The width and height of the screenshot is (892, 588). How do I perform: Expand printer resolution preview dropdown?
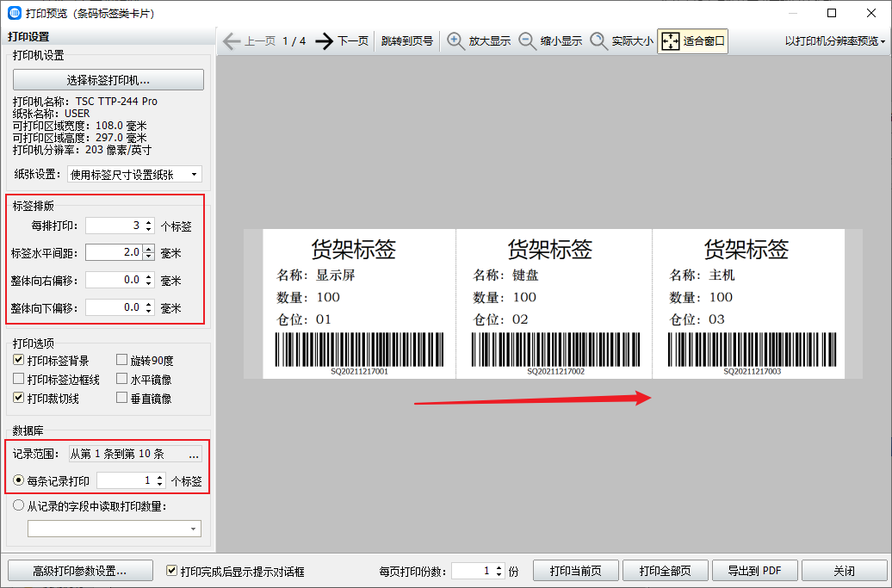point(835,41)
